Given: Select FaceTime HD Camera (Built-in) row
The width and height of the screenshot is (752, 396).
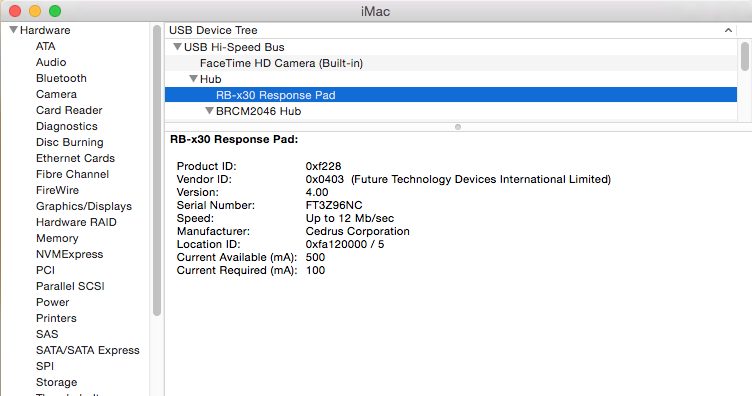Looking at the screenshot, I should [451, 63].
